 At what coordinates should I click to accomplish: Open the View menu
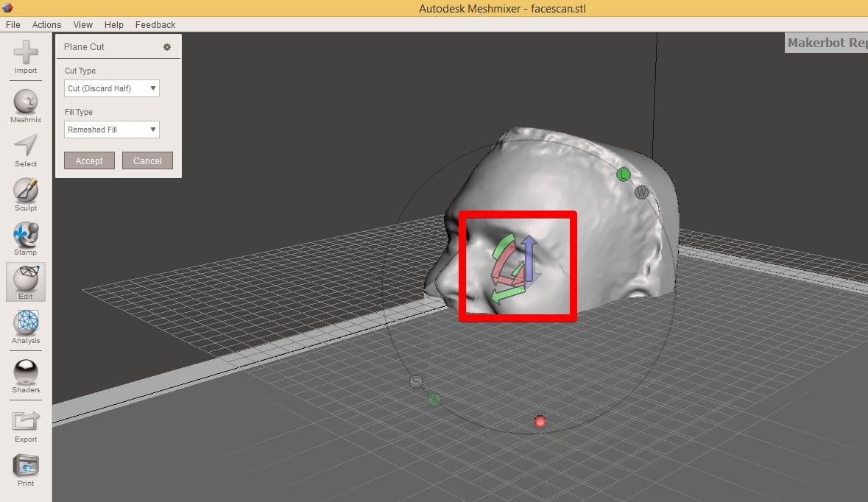(x=83, y=25)
